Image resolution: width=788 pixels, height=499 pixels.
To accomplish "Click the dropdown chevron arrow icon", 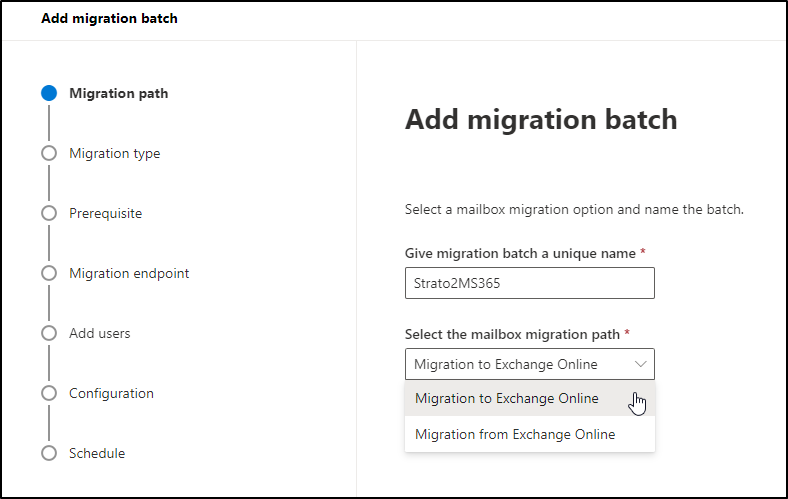I will click(640, 364).
